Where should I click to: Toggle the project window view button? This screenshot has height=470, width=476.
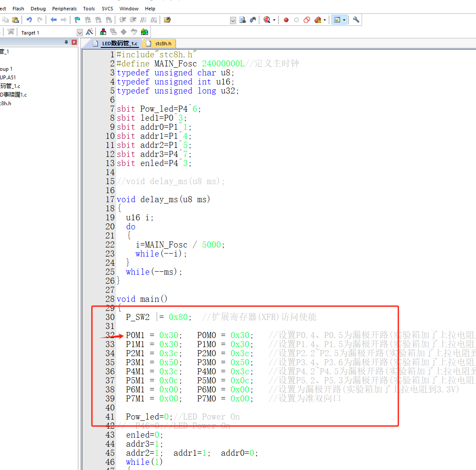pyautogui.click(x=337, y=20)
